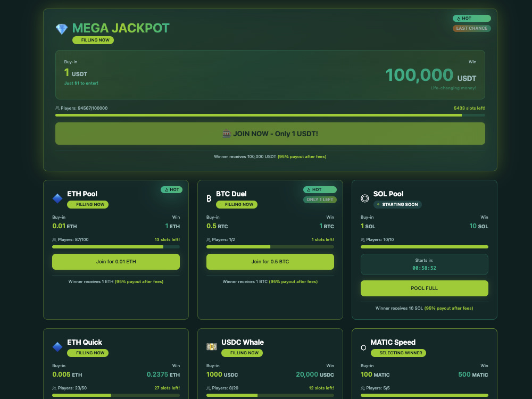Click '13 slots left!' in ETH Pool
Screen dimensions: 532x399
click(167, 239)
